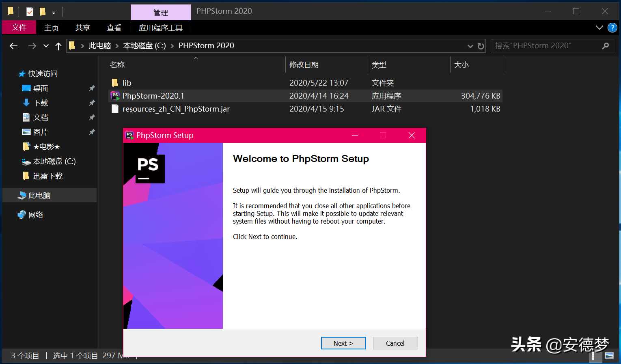This screenshot has height=364, width=621.
Task: Open the Quick Access Toolbar customize dropdown
Action: 54,13
